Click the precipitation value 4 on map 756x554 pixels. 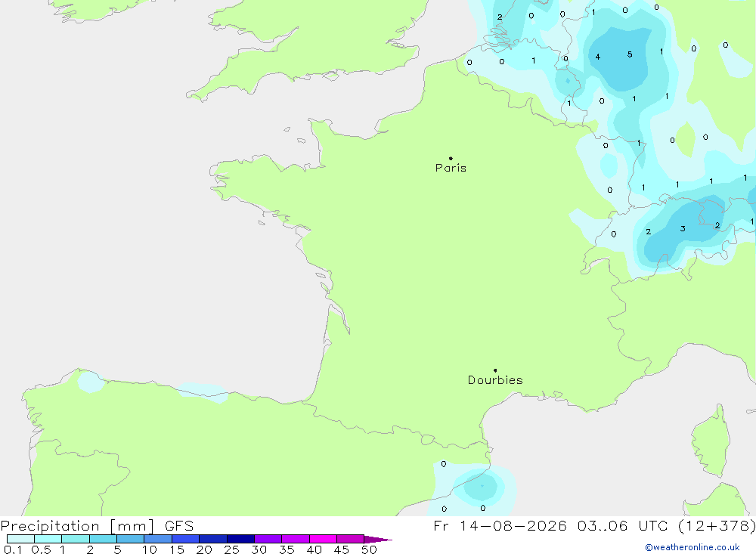pyautogui.click(x=598, y=57)
